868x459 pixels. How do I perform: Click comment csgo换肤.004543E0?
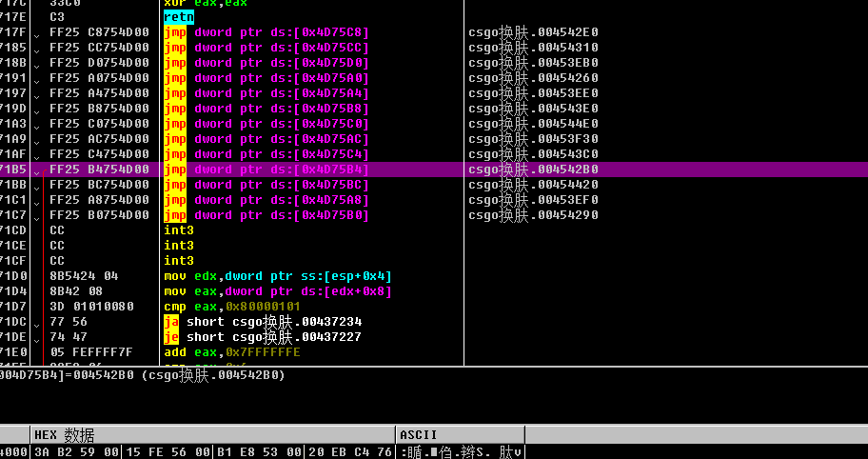pos(533,109)
